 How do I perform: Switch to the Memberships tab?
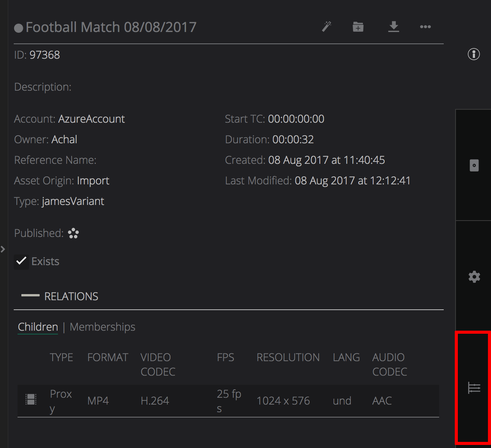[102, 327]
